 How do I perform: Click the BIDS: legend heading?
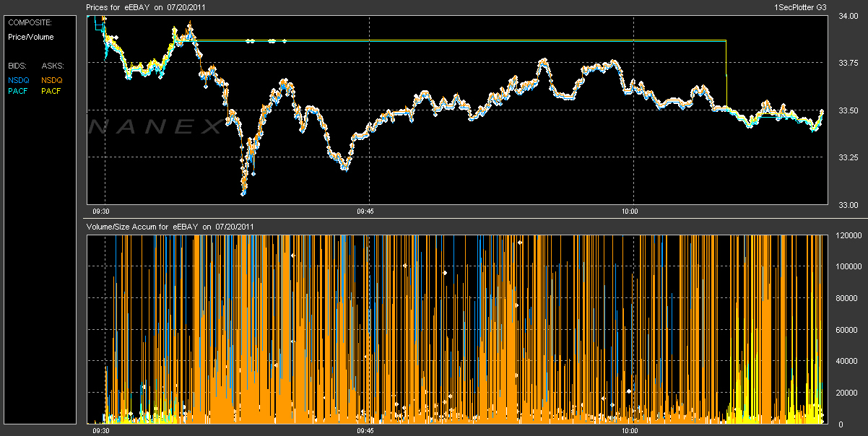(18, 66)
